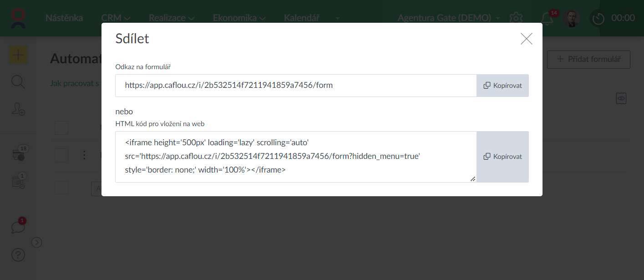Close the Sdílet dialog
The height and width of the screenshot is (280, 644).
(x=526, y=39)
